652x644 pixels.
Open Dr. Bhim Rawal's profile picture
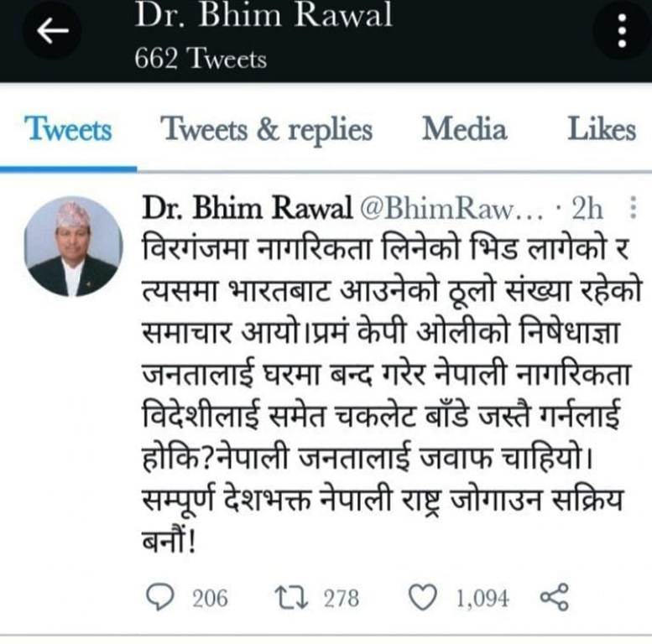[x=74, y=247]
